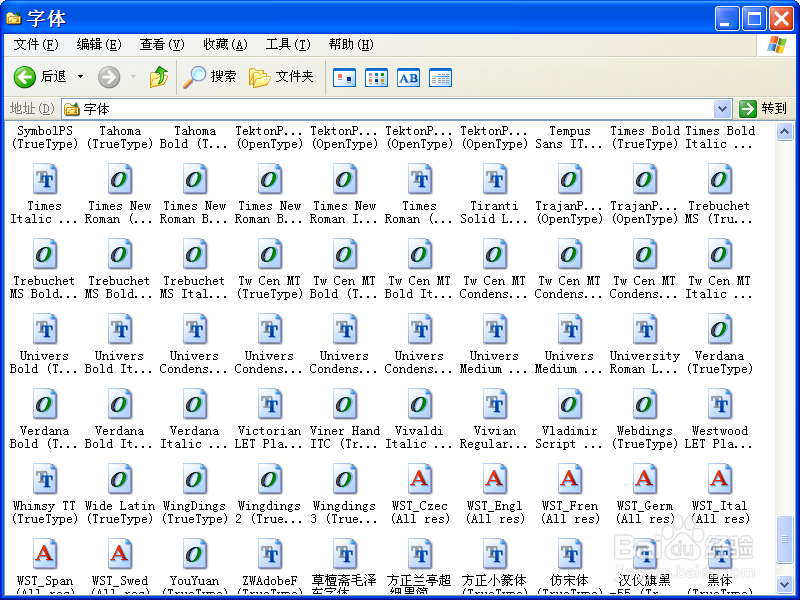
Task: Select WST_Fren font icon
Action: point(570,479)
